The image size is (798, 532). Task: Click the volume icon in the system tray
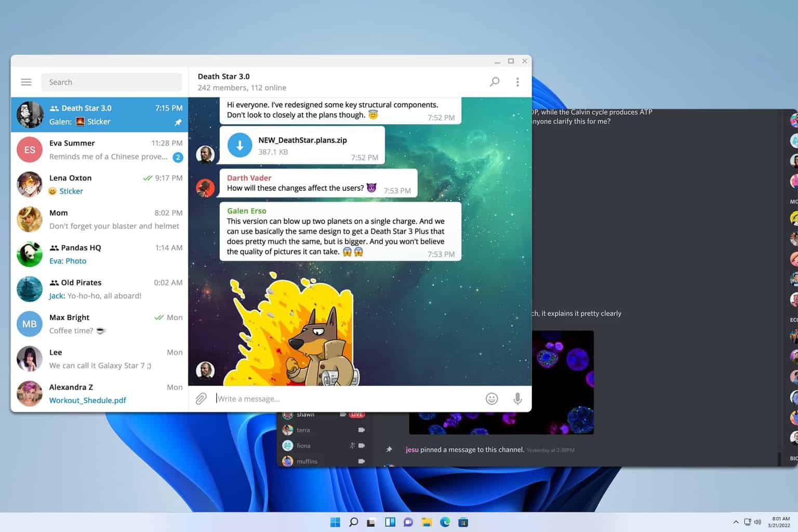pos(758,522)
